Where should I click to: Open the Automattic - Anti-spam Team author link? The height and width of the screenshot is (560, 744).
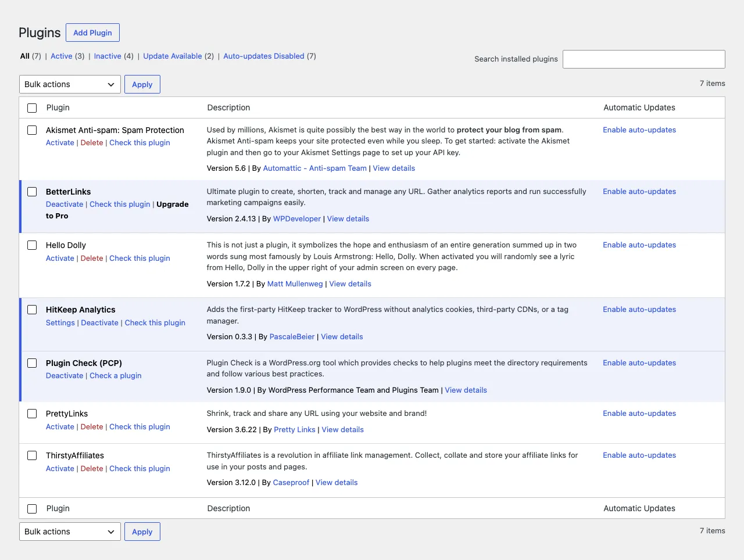click(x=314, y=168)
